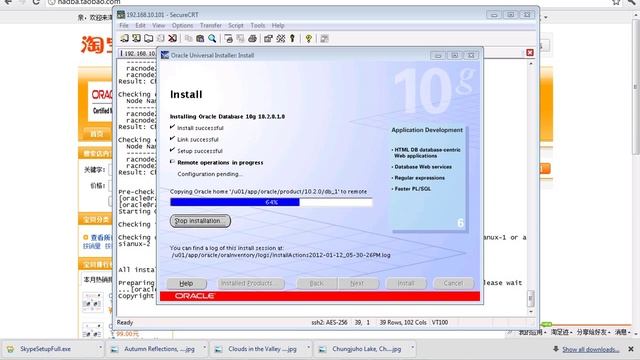Click the last toolbar icon after Help
This screenshot has height=360, width=640.
click(x=324, y=38)
